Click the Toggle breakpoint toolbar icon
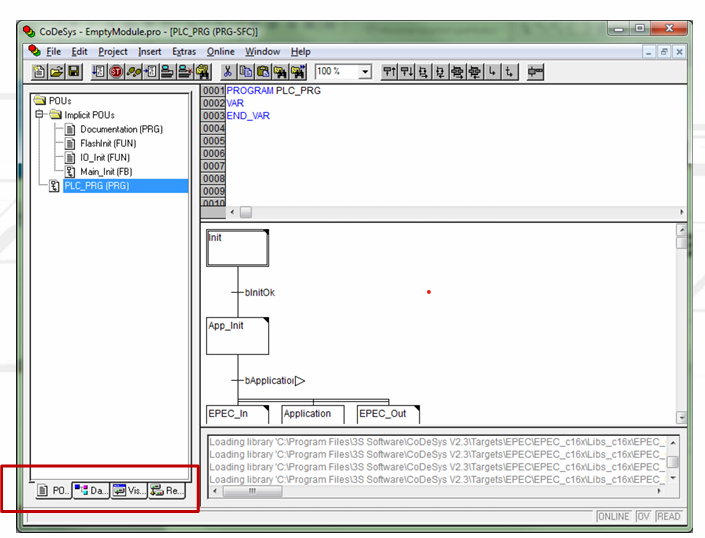 tap(151, 72)
